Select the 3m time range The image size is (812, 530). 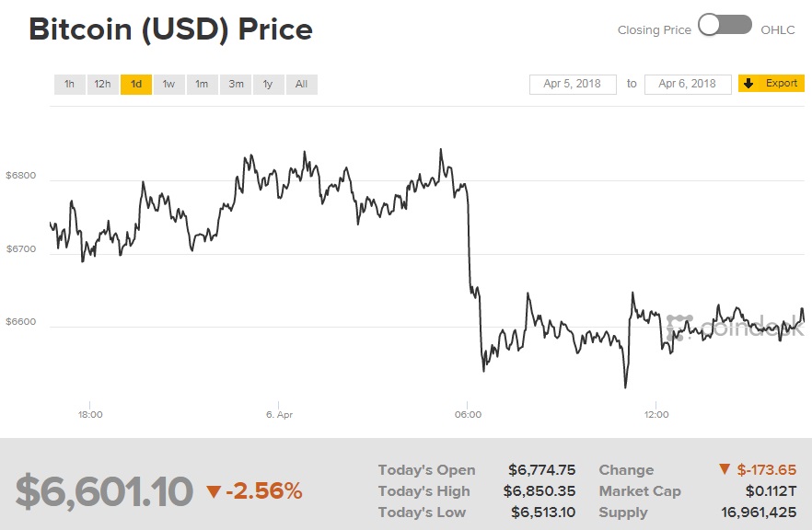click(235, 84)
